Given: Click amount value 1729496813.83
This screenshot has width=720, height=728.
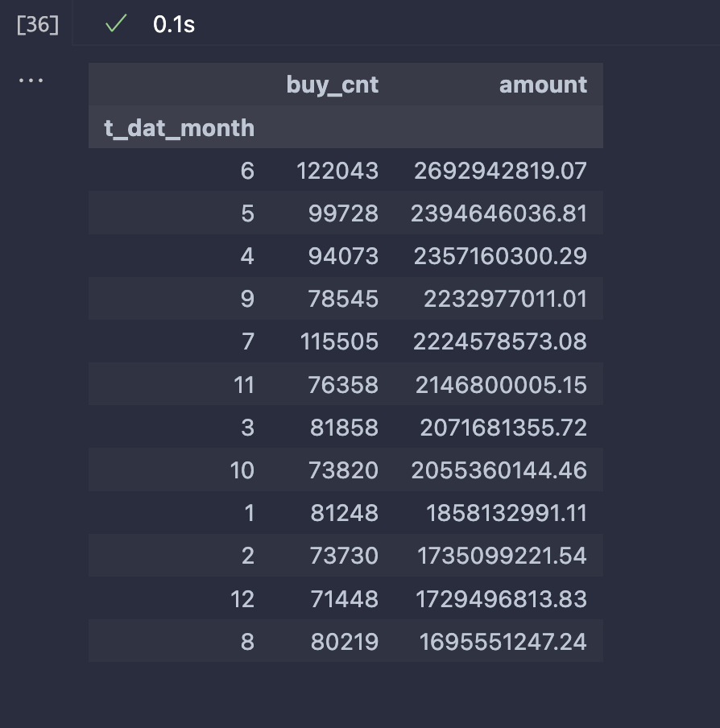Looking at the screenshot, I should [502, 599].
